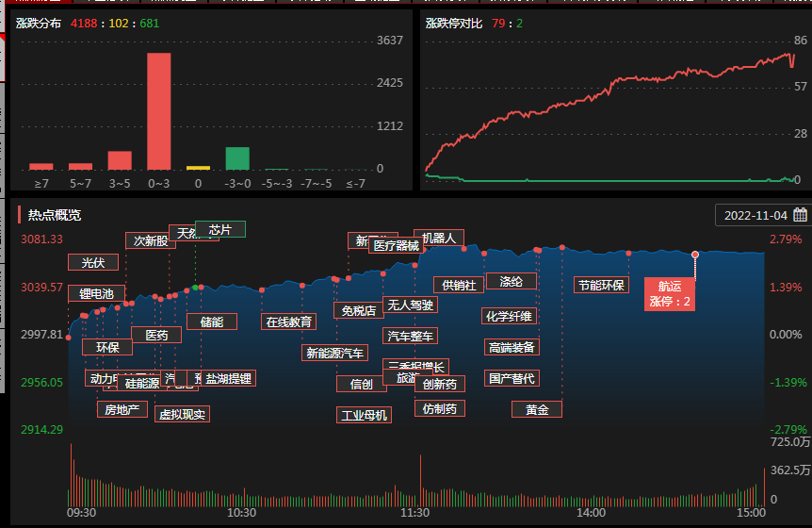This screenshot has width=812, height=528.
Task: Click the 热点概览 section heading
Action: point(55,215)
